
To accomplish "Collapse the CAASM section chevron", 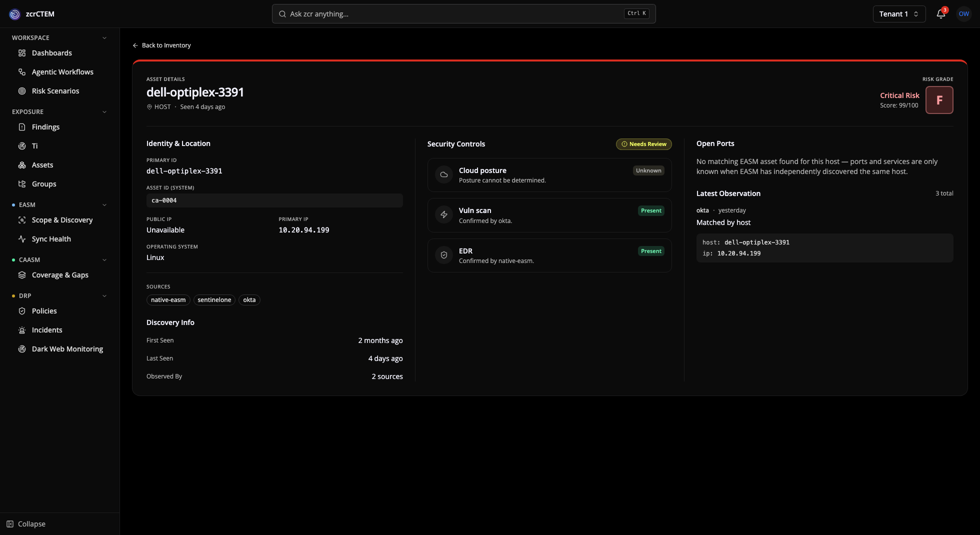I will tap(104, 260).
